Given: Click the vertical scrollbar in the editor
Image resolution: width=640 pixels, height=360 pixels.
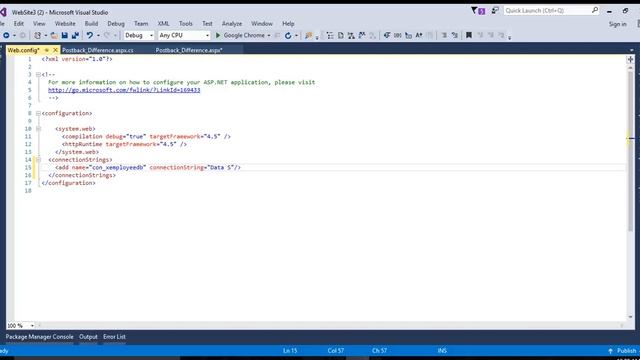Looking at the screenshot, I should click(x=631, y=151).
